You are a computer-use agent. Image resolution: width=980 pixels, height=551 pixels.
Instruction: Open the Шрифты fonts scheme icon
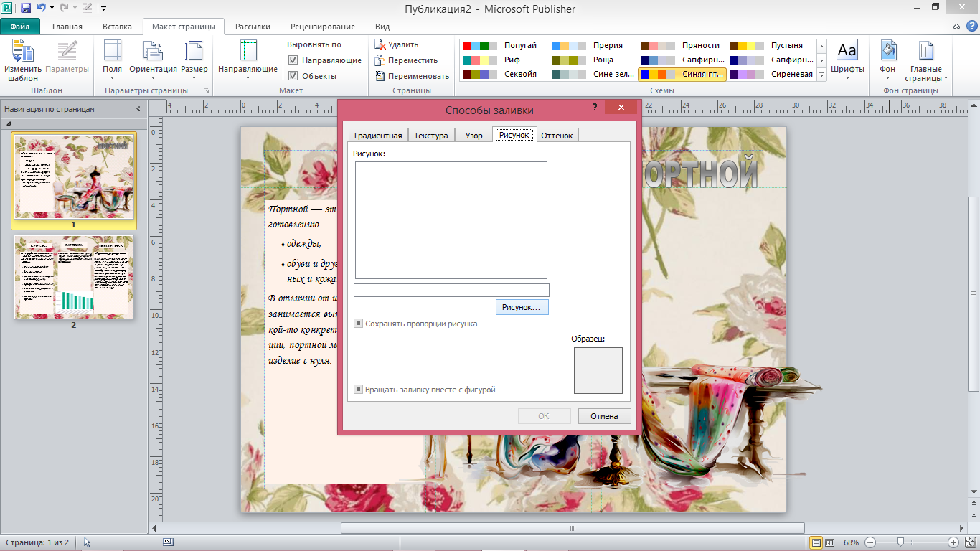pos(847,50)
